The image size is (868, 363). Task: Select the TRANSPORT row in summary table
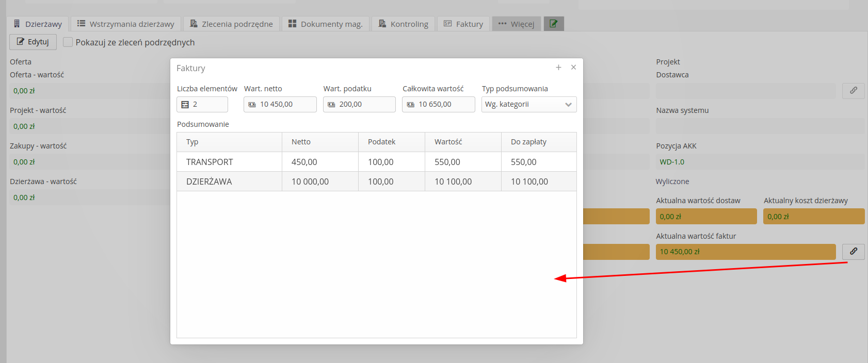pyautogui.click(x=210, y=162)
